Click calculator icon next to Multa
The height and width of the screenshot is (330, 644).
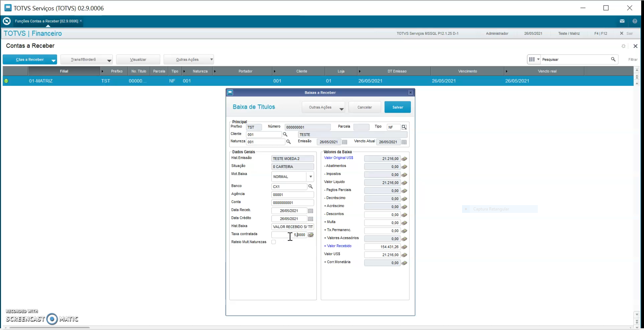404,223
